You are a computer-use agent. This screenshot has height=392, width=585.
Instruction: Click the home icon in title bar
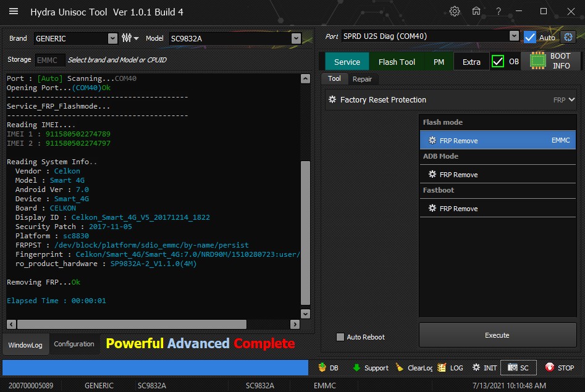(x=476, y=11)
